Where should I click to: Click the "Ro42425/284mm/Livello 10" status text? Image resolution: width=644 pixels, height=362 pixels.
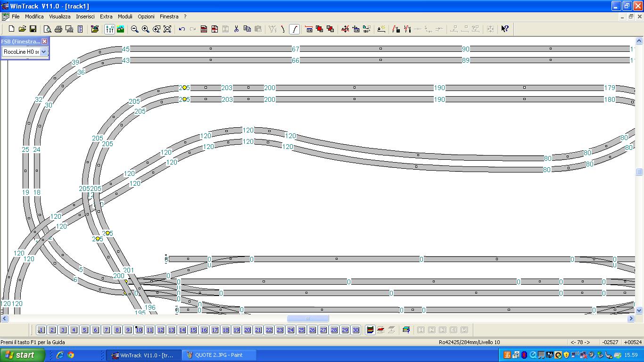tap(469, 342)
